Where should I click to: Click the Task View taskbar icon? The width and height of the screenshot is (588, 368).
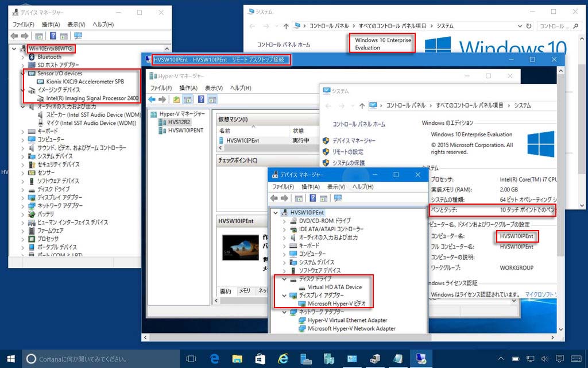click(191, 359)
